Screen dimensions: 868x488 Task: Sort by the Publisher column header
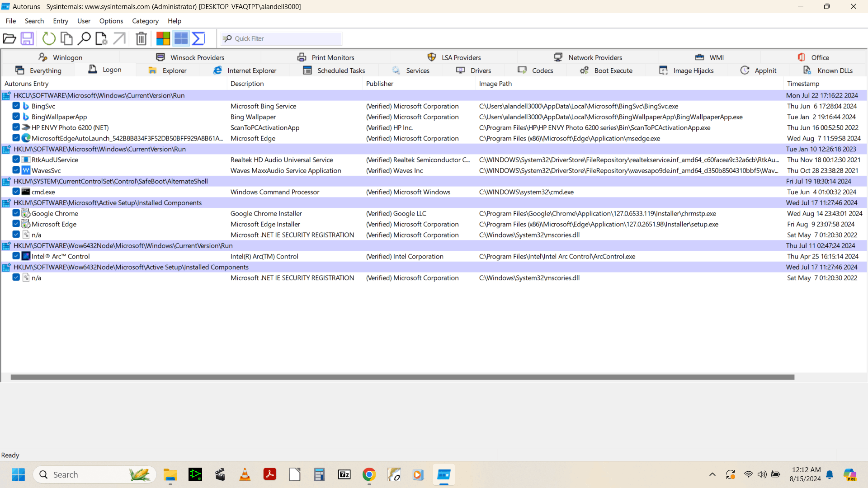[380, 84]
